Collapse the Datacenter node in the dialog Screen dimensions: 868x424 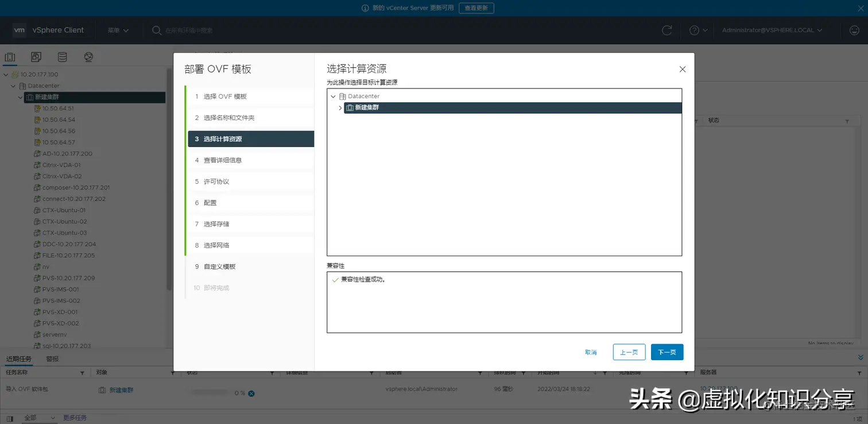[333, 96]
